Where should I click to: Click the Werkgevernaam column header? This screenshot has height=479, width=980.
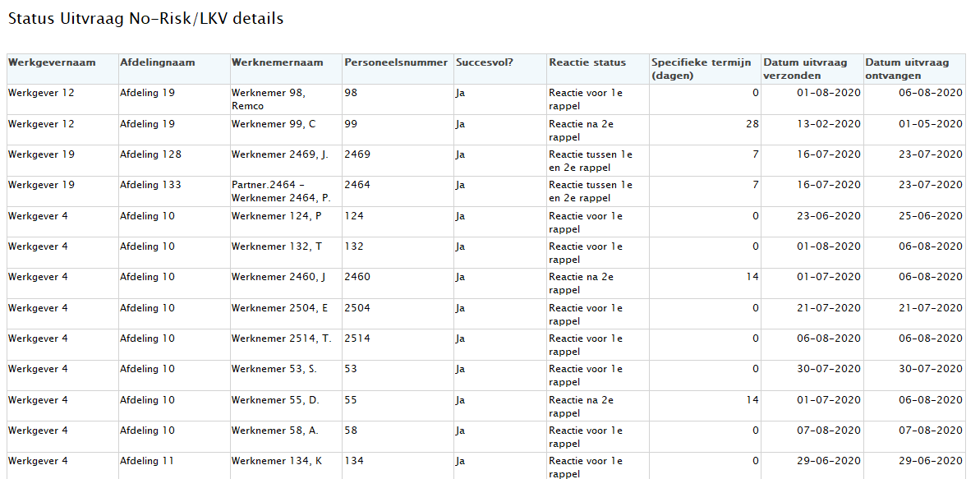(52, 62)
